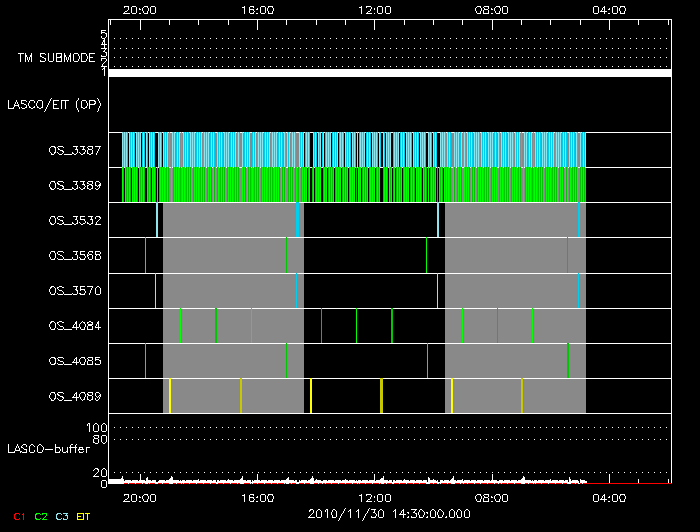Click the C3 legend entry
700x532 pixels.
pyautogui.click(x=61, y=516)
